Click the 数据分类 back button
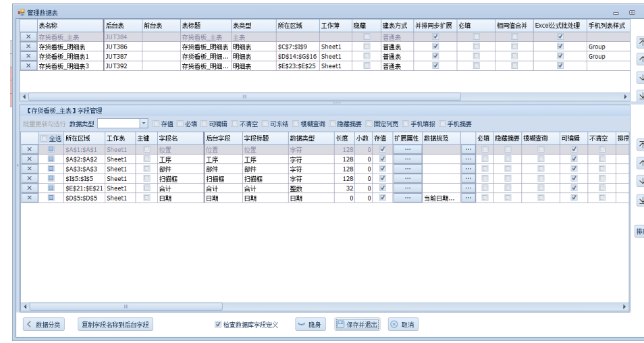This screenshot has width=644, height=343. click(43, 325)
